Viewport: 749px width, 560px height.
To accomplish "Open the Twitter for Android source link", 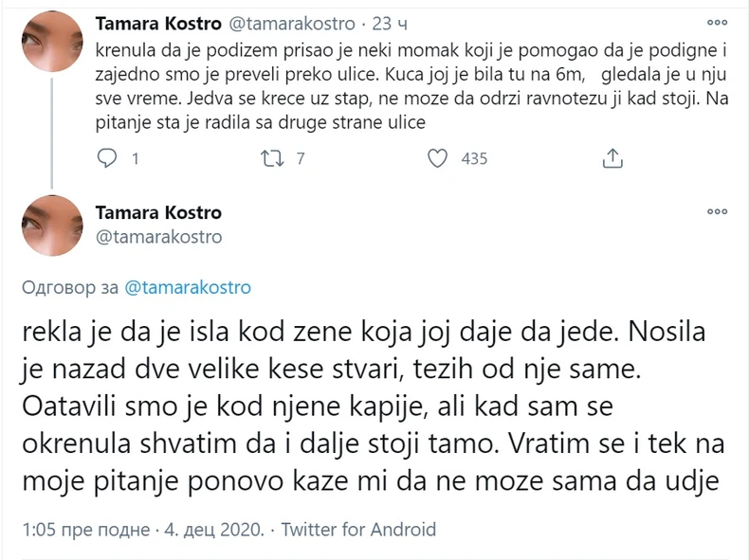I will [359, 529].
